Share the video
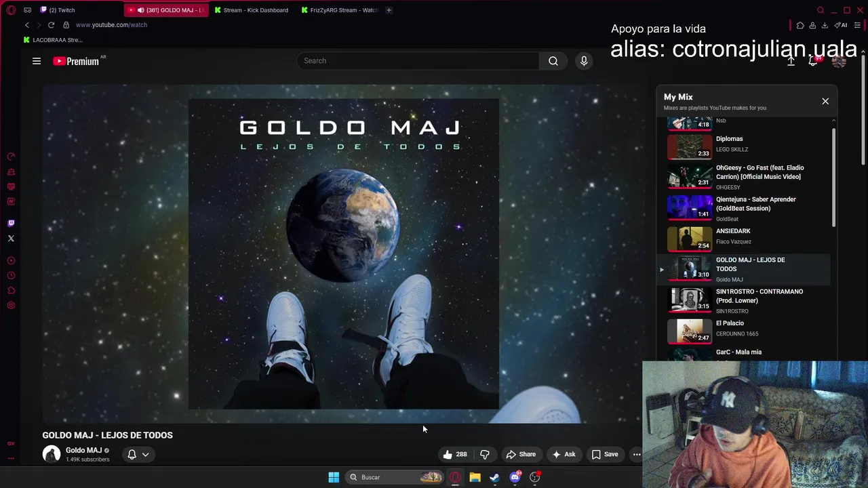This screenshot has height=488, width=868. pos(521,455)
